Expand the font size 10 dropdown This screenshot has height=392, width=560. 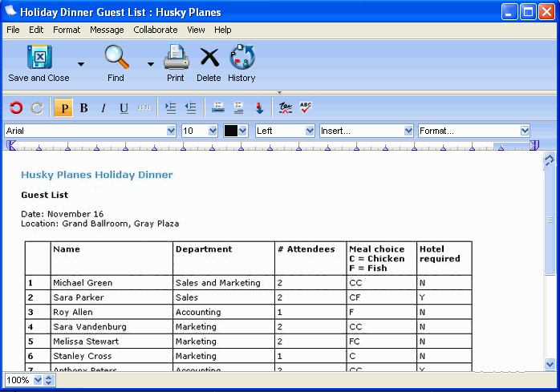pos(213,131)
